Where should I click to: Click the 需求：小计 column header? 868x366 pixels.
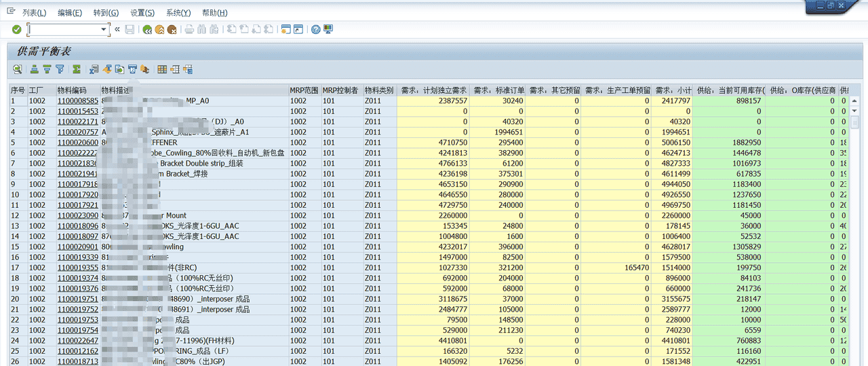pos(673,90)
